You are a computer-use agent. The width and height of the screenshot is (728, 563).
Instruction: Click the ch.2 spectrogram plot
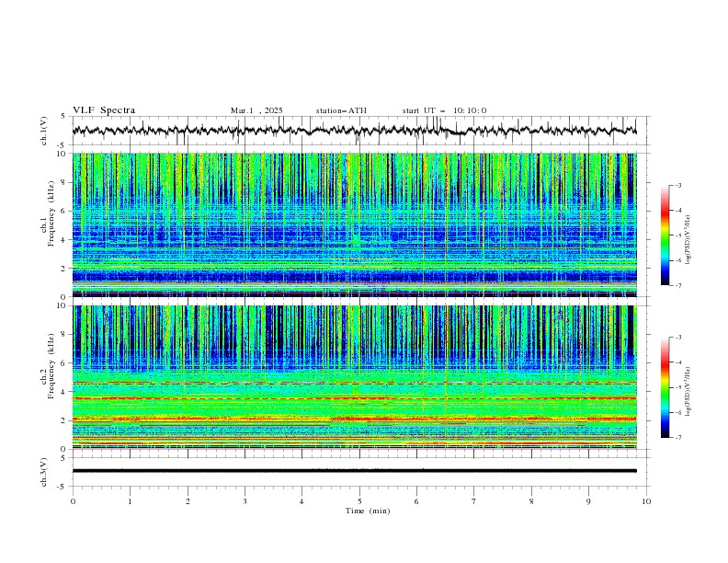(x=355, y=377)
